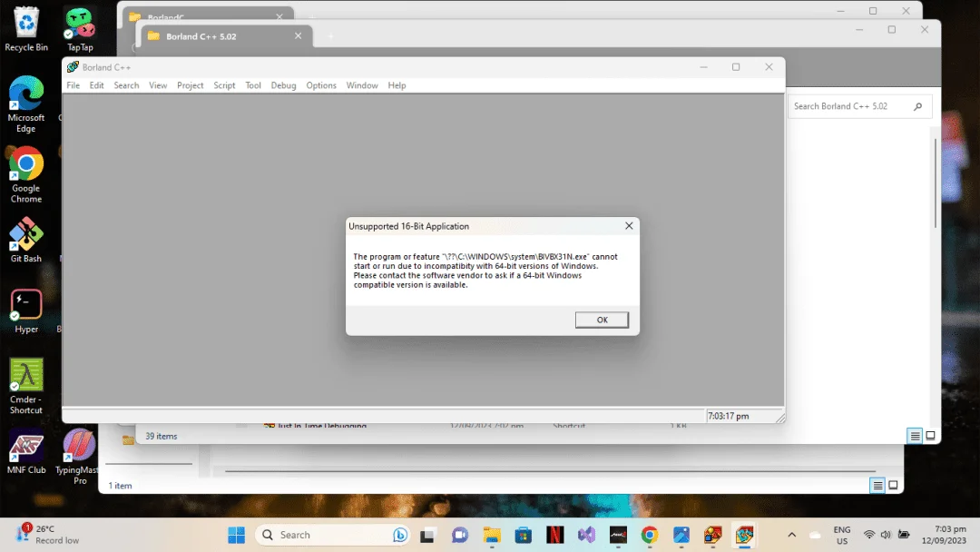Open Hyper desktop shortcut
980x552 pixels.
(x=26, y=310)
